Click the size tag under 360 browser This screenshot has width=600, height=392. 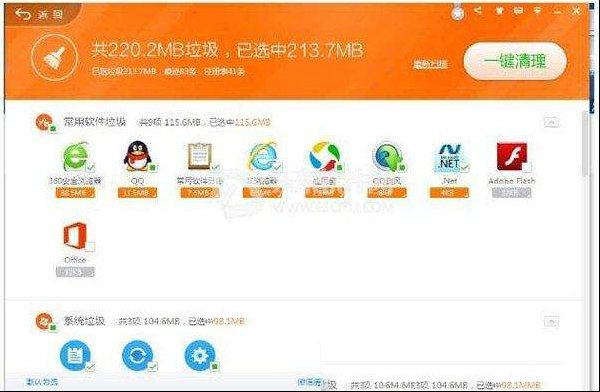(x=75, y=193)
